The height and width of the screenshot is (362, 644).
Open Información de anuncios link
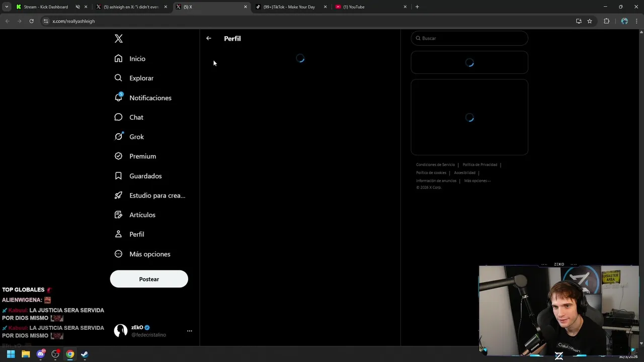(436, 181)
